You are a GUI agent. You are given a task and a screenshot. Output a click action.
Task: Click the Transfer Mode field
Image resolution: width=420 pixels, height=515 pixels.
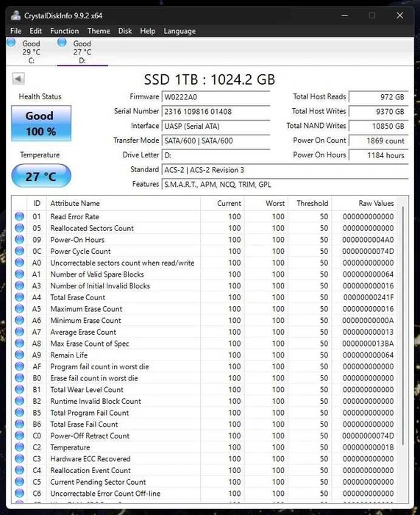(216, 141)
